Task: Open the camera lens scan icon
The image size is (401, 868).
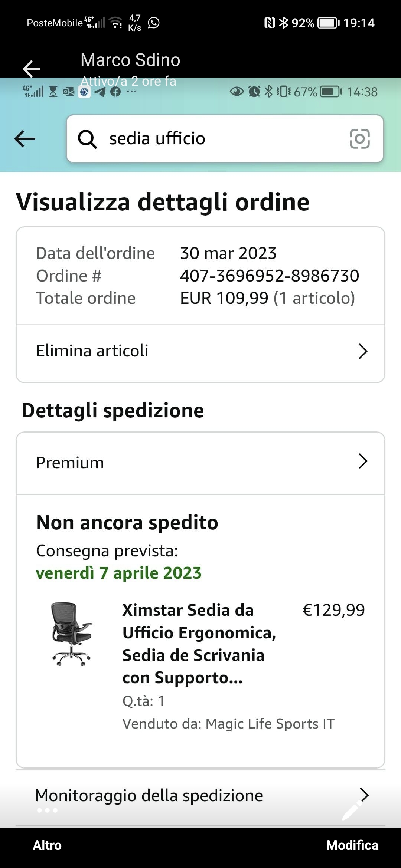Action: tap(359, 139)
